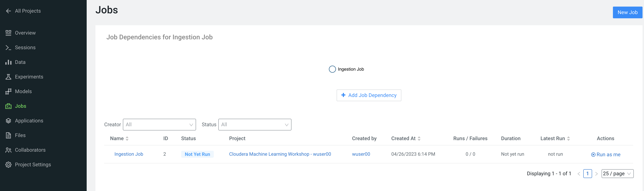
Task: Go to previous page arrow
Action: coord(579,174)
